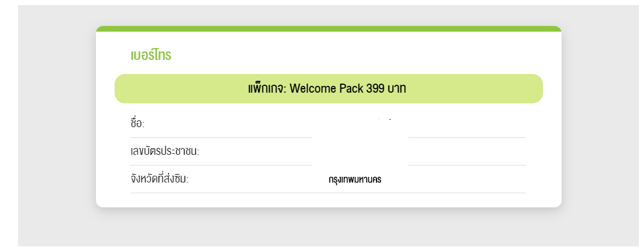Click divider line under เลขบัตรประชาชน label
Image resolution: width=644 pixels, height=252 pixels.
(220, 165)
